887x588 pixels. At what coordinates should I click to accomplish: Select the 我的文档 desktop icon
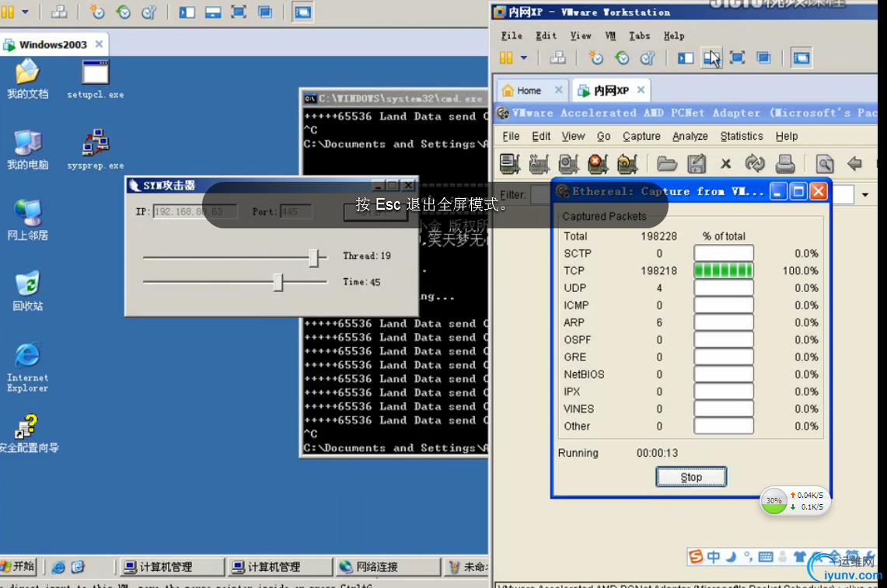click(27, 80)
